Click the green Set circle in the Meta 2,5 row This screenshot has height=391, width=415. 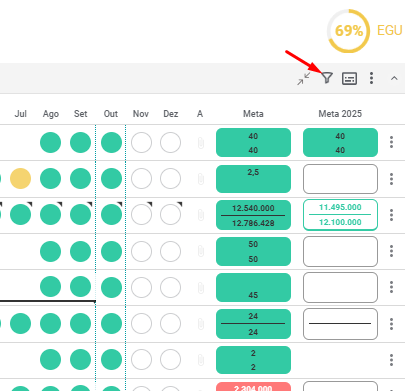(x=80, y=178)
